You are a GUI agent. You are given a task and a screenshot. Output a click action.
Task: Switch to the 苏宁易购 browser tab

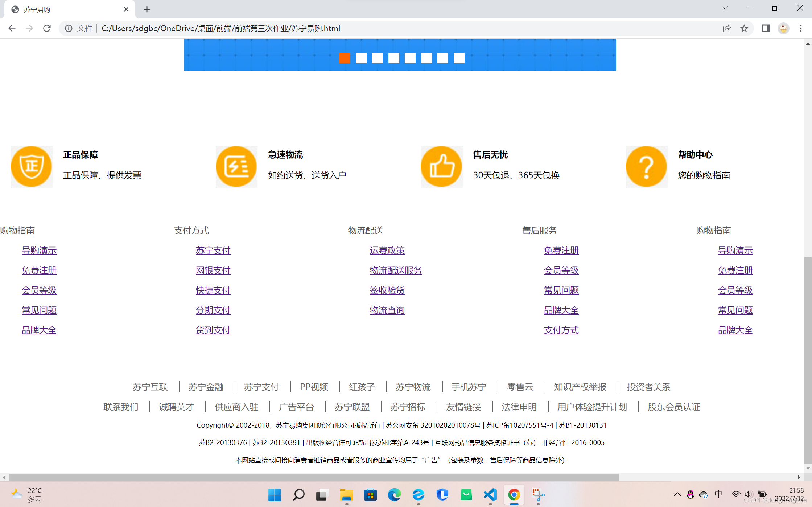tap(69, 9)
